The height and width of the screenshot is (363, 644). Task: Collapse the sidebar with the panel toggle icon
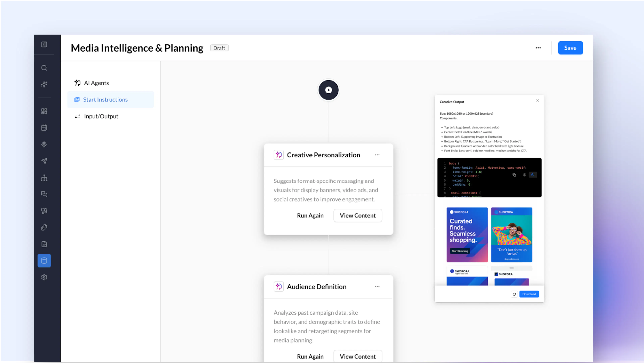(44, 44)
